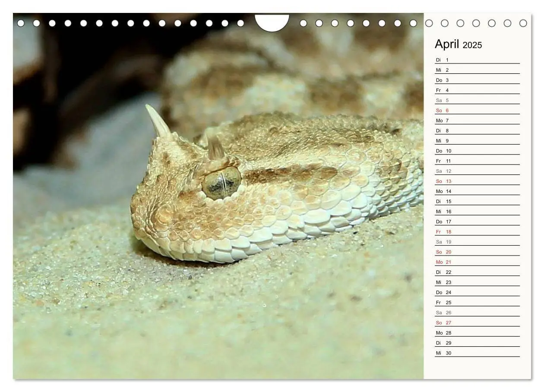Select the red 'So 27' calendar row

(x=477, y=322)
